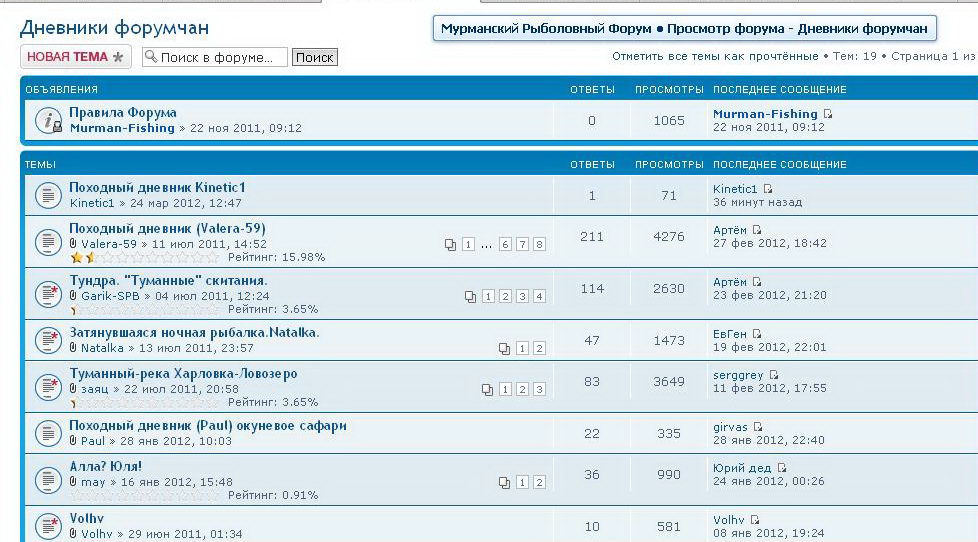Click attachment paperclip icon before Valera-59
This screenshot has height=542, width=978.
tap(73, 244)
